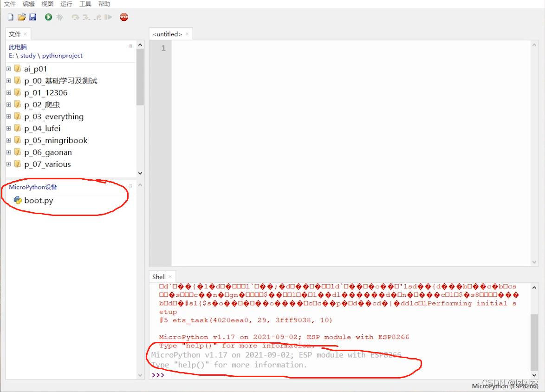This screenshot has height=392, width=545.
Task: Expand the p_02_爬虫 folder
Action: pos(9,105)
